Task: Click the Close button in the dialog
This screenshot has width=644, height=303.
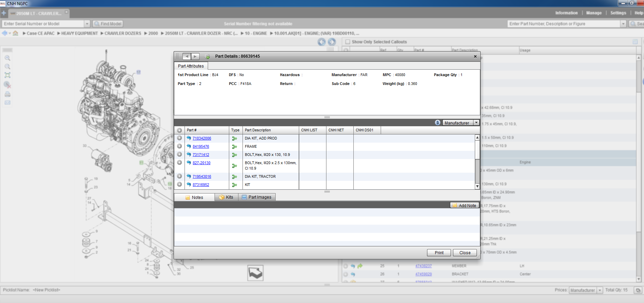Action: (465, 252)
